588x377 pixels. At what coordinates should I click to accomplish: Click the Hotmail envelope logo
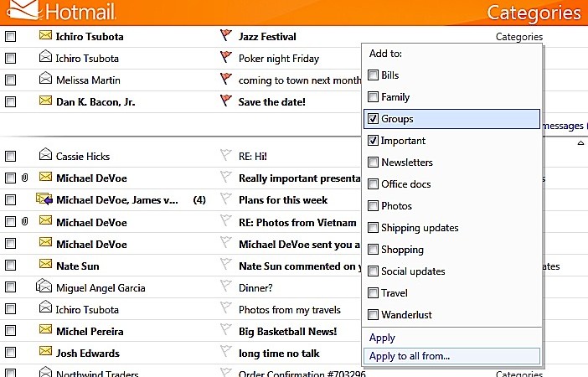pos(21,10)
